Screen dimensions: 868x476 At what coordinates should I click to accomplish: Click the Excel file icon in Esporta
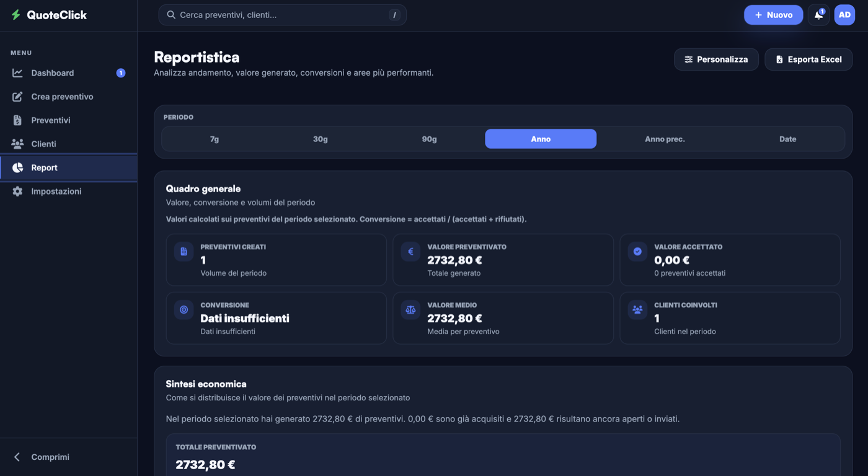point(779,59)
